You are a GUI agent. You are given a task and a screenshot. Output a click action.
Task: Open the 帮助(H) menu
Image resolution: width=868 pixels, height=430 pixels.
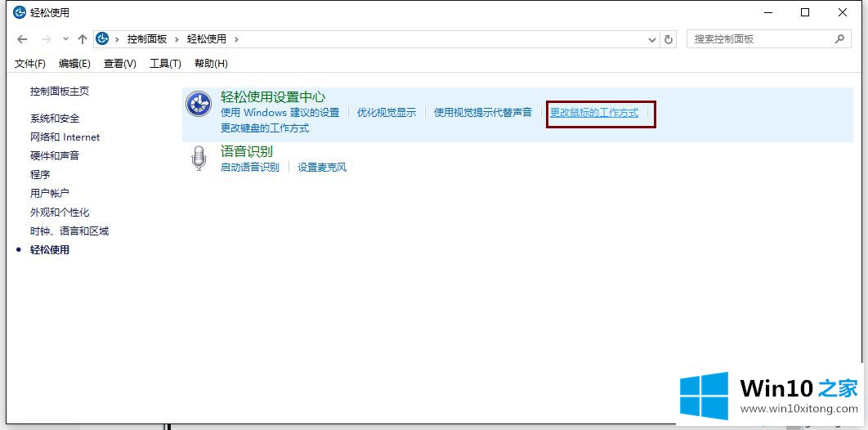[211, 64]
